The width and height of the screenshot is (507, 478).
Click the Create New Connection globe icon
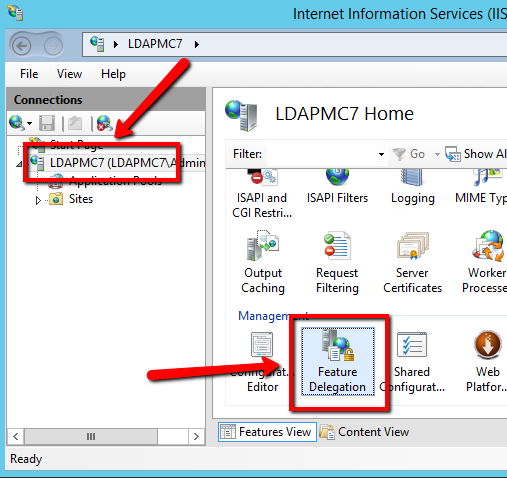(x=17, y=123)
